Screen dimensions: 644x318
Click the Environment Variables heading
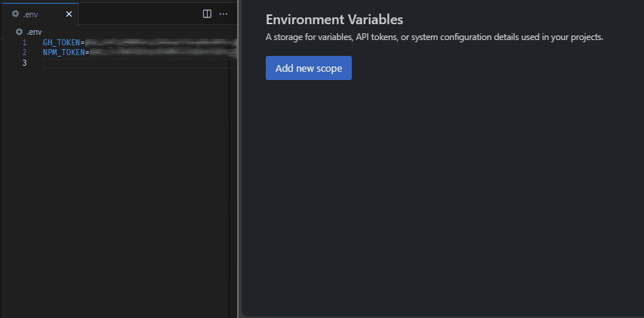point(334,20)
